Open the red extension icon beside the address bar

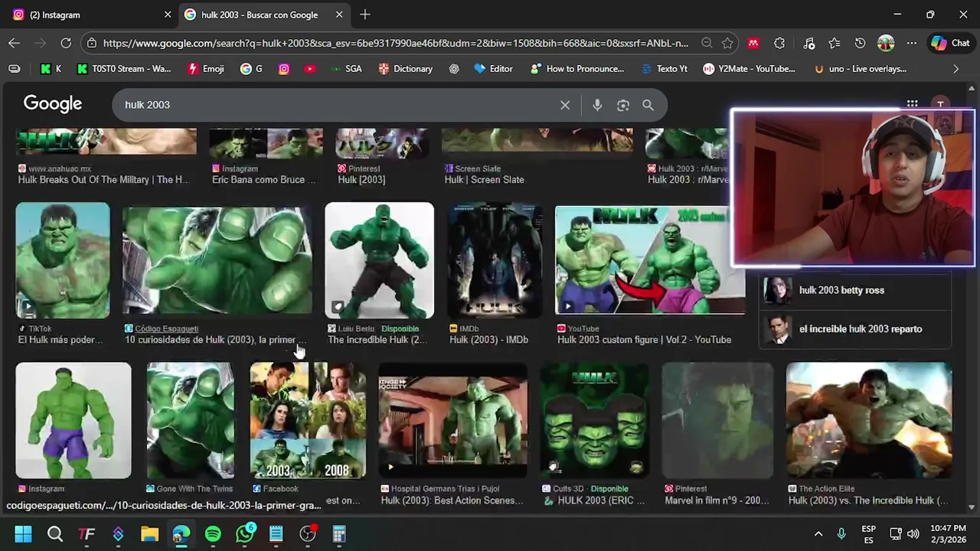point(753,44)
